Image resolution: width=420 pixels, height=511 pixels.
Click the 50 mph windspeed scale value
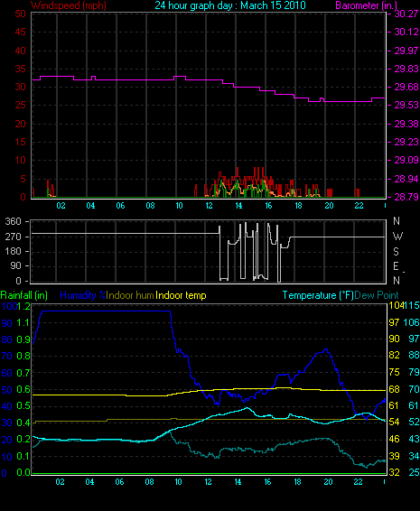(x=20, y=14)
